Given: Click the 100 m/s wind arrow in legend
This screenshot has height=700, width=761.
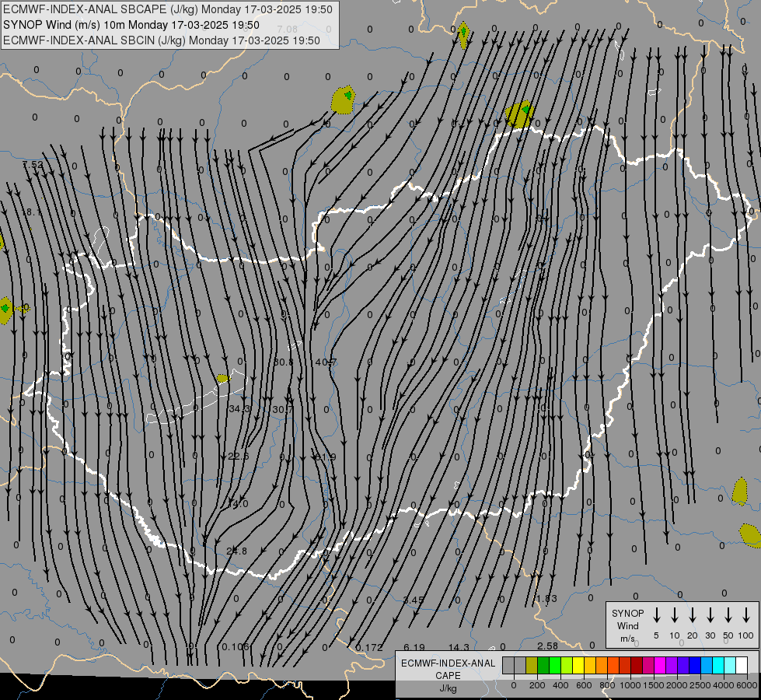Looking at the screenshot, I should (746, 615).
